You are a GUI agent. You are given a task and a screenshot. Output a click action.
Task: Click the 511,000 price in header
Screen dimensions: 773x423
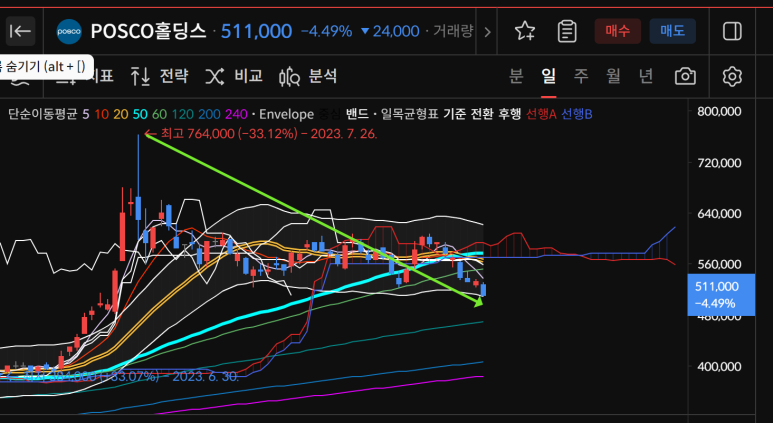pyautogui.click(x=256, y=32)
